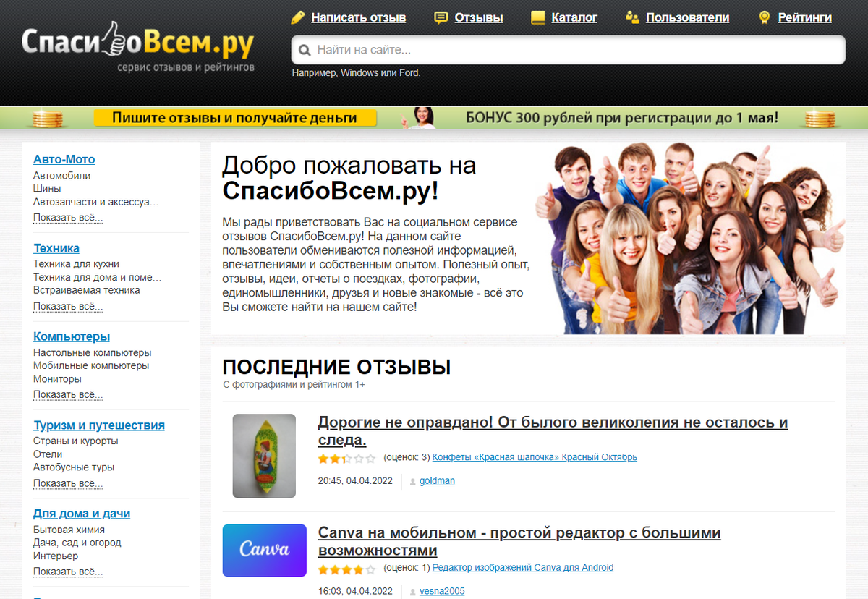This screenshot has height=599, width=868.
Task: Click the people icon beside Пользователи
Action: click(632, 17)
